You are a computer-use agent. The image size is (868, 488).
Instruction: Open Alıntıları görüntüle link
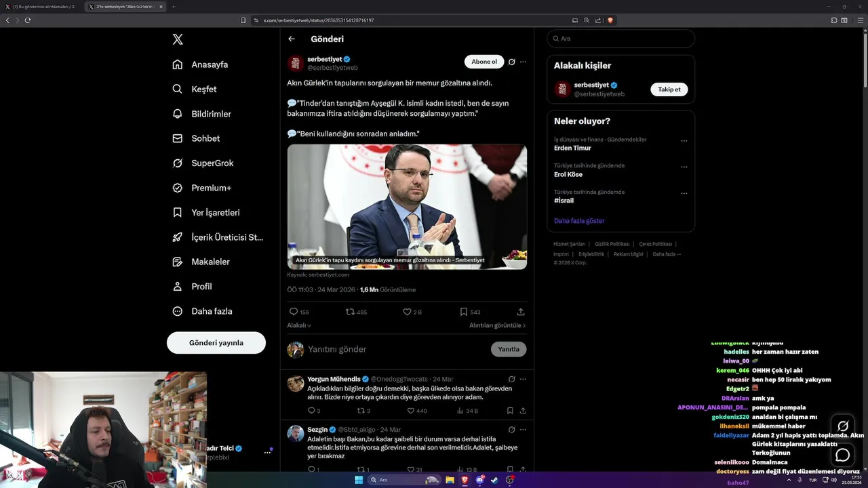pos(498,325)
